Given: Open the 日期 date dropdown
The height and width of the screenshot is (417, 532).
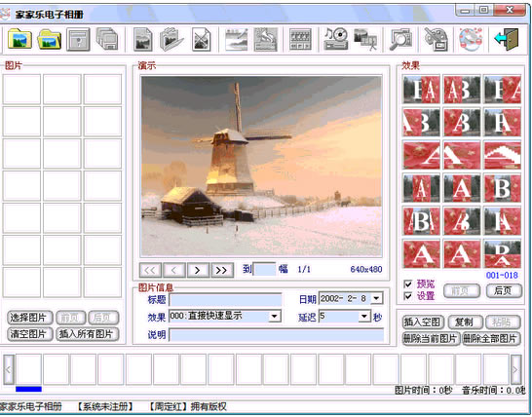Looking at the screenshot, I should 376,298.
